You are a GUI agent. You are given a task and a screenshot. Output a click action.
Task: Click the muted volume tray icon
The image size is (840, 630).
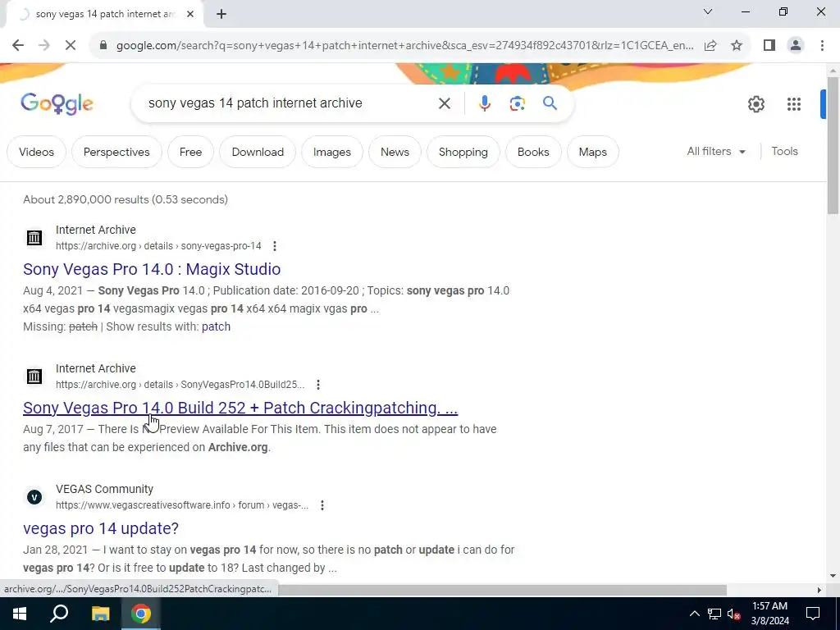pos(733,614)
